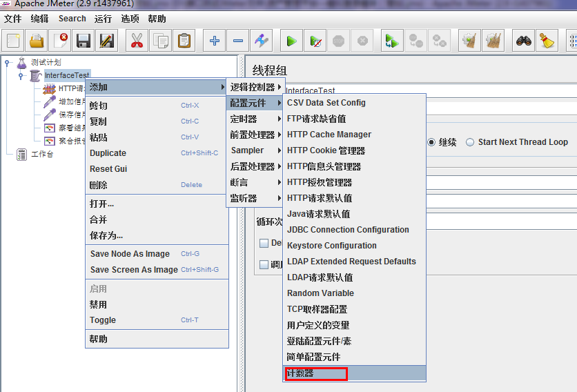Image resolution: width=577 pixels, height=392 pixels.
Task: Click Reset Gui in context menu
Action: click(157, 169)
